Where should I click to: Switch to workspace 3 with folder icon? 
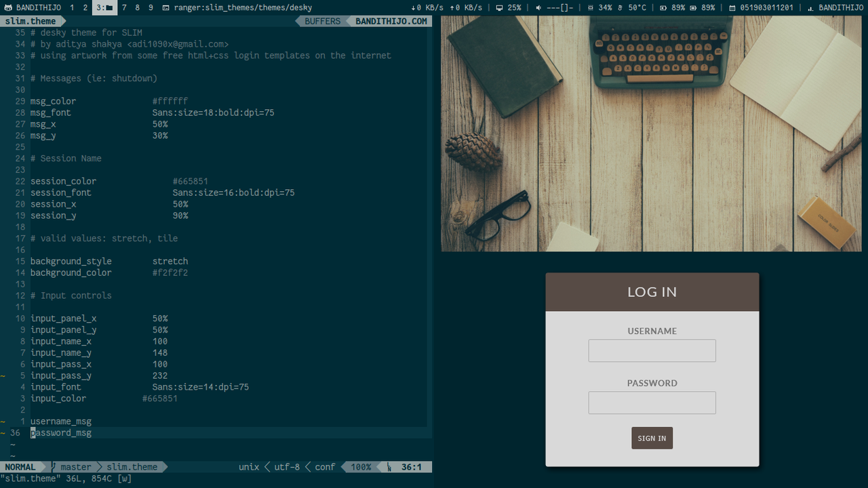click(x=104, y=7)
